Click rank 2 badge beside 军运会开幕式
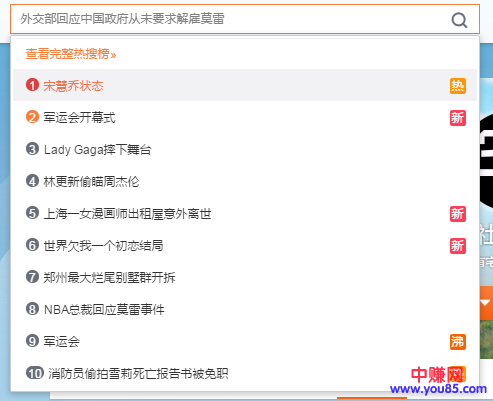This screenshot has height=401, width=493. tap(32, 117)
